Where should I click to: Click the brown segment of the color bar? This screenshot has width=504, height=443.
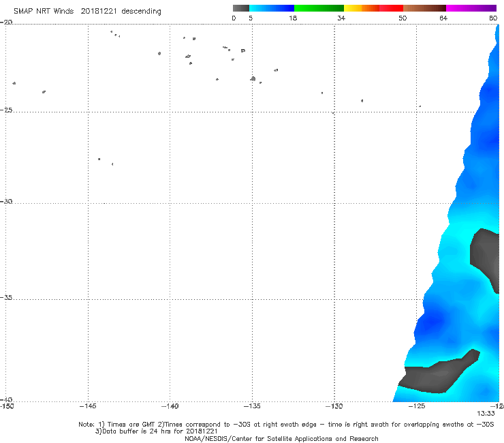(424, 8)
